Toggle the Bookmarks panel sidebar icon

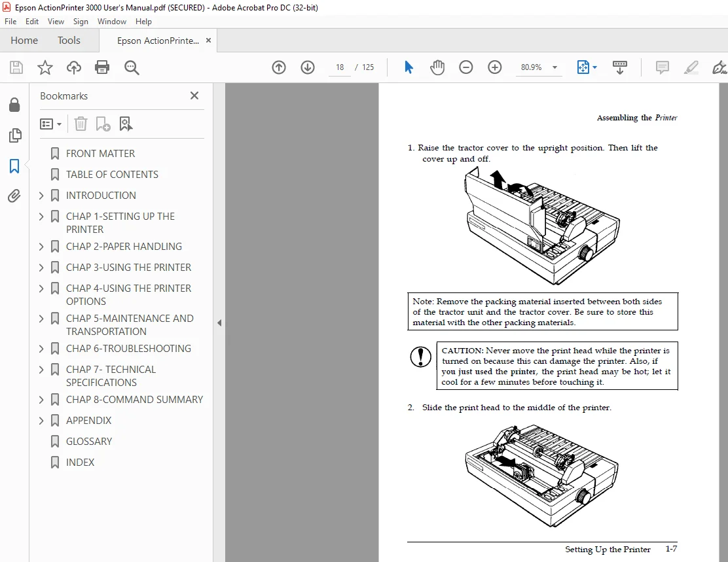tap(14, 166)
